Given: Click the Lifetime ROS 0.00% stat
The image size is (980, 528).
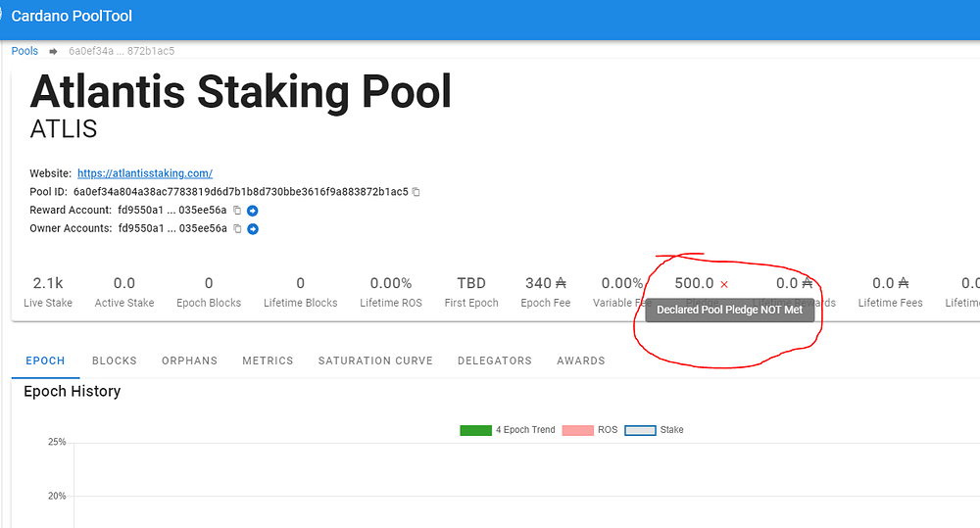Looking at the screenshot, I should click(x=391, y=292).
